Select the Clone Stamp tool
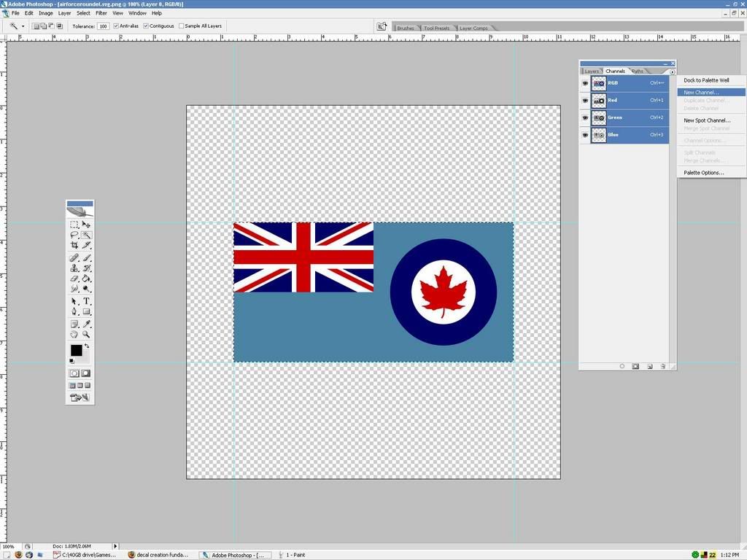Screen dimensions: 747x560 74,268
